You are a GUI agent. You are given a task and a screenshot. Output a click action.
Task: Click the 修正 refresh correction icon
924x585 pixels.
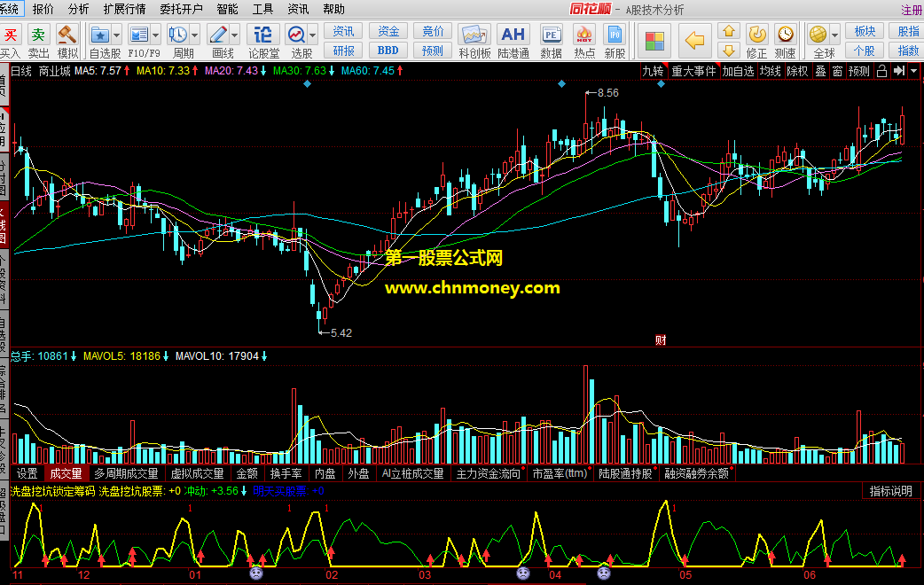point(757,35)
